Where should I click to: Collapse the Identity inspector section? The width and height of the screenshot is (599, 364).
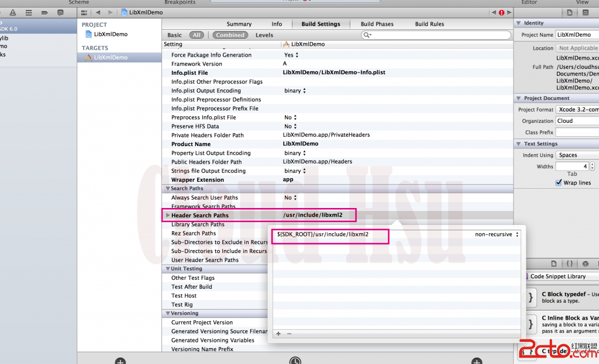pyautogui.click(x=518, y=23)
